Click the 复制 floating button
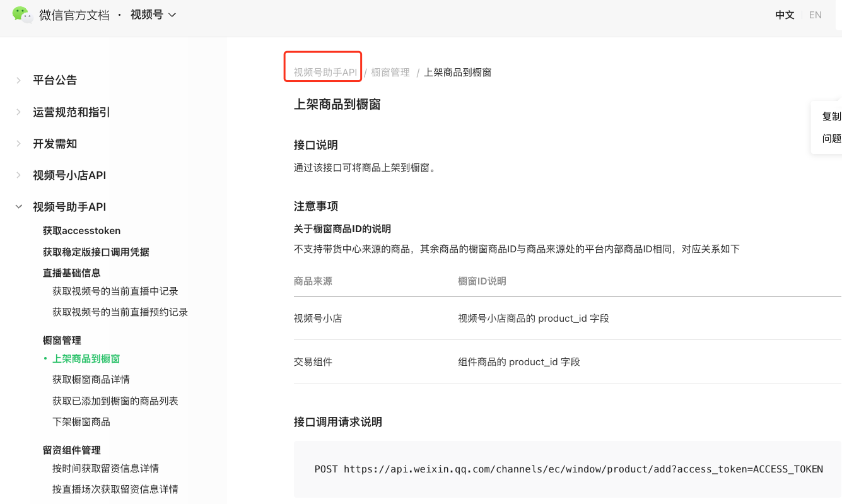Viewport: 842px width, 504px height. [831, 117]
